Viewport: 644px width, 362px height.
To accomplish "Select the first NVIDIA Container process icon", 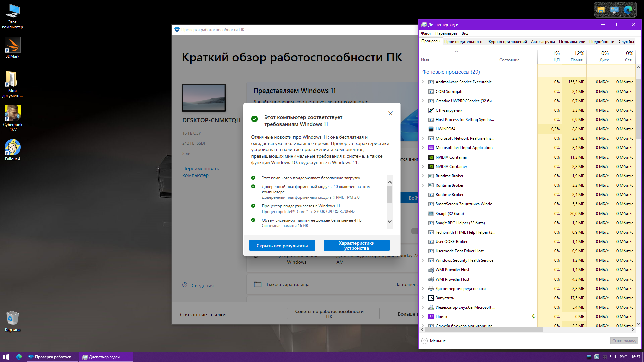I will click(x=431, y=157).
